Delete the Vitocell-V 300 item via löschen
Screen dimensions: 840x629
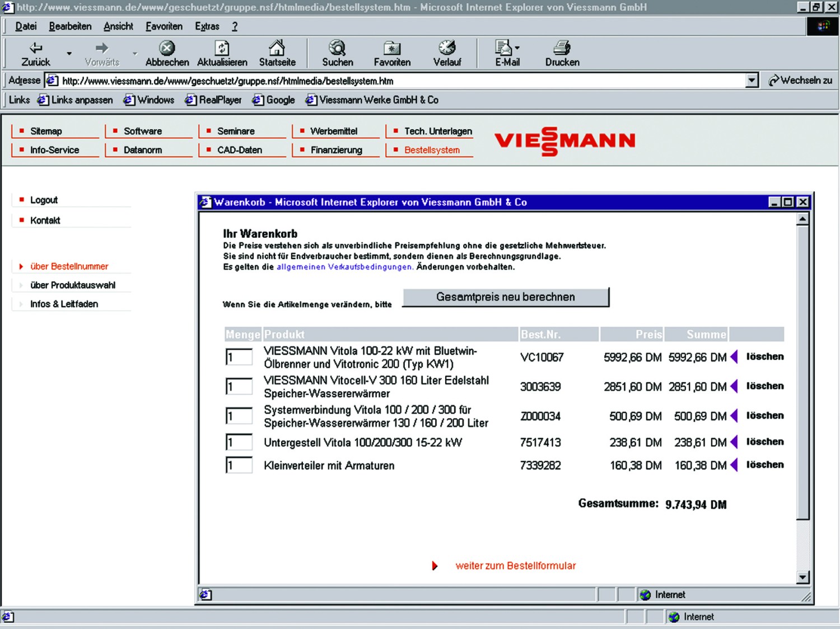tap(764, 386)
